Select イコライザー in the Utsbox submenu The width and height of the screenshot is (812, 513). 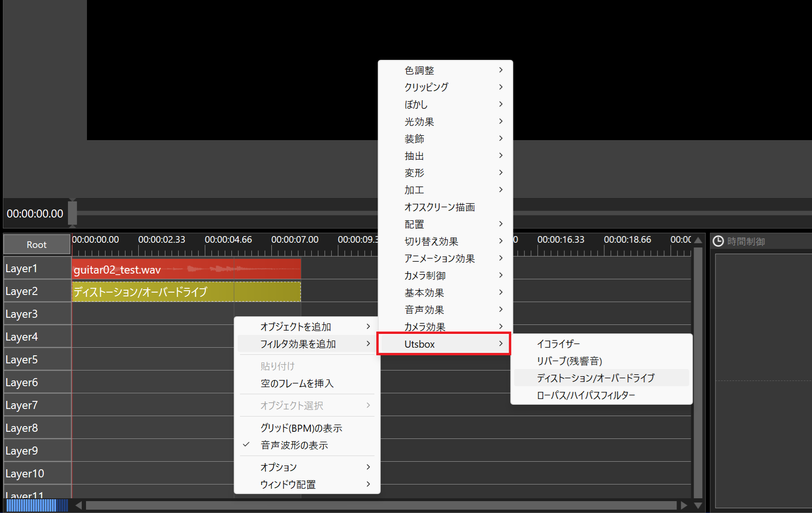[x=559, y=344]
